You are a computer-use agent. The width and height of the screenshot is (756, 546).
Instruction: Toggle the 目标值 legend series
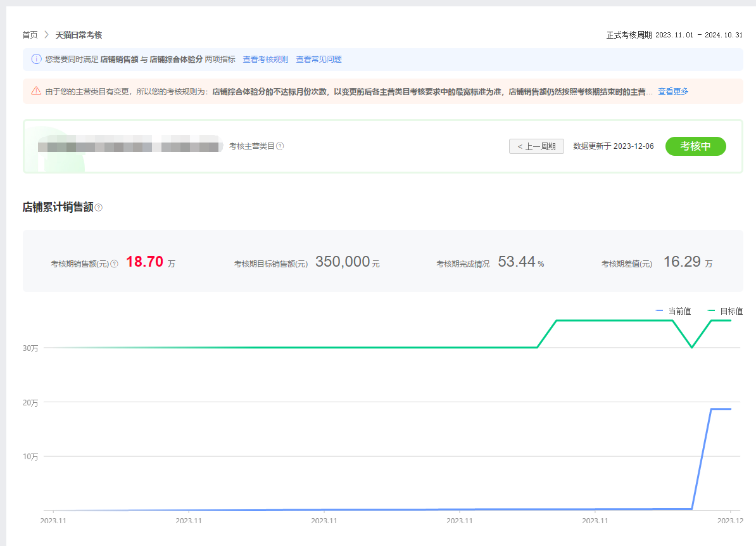725,311
